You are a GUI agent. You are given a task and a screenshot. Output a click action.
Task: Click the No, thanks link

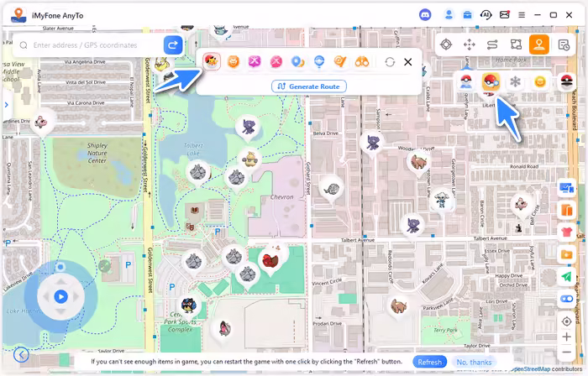[x=474, y=362]
